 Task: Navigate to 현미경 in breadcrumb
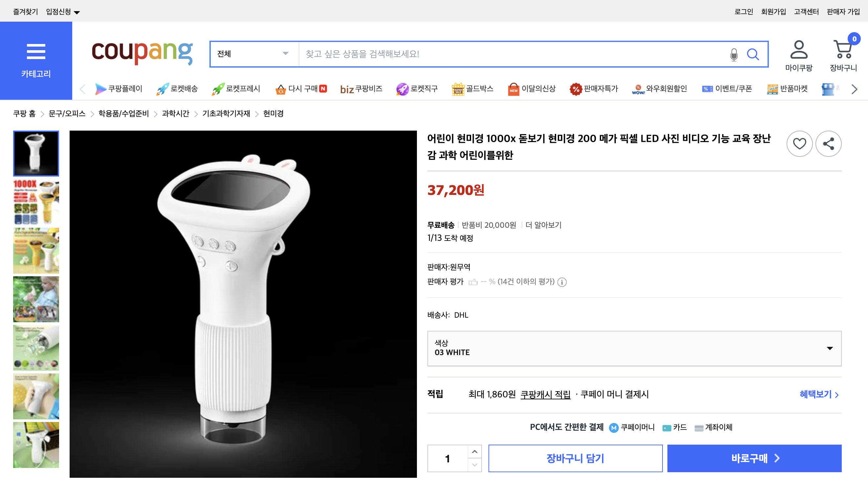(x=272, y=114)
